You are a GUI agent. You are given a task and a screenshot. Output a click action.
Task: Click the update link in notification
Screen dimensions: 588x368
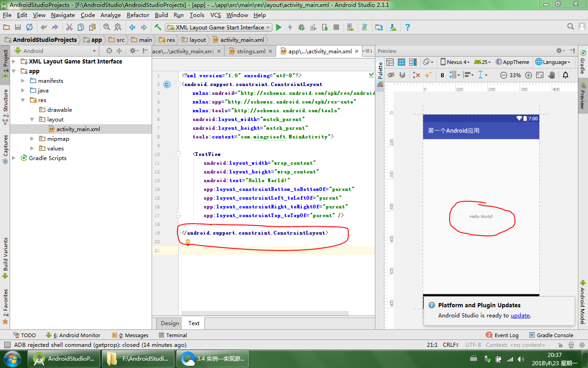click(520, 316)
